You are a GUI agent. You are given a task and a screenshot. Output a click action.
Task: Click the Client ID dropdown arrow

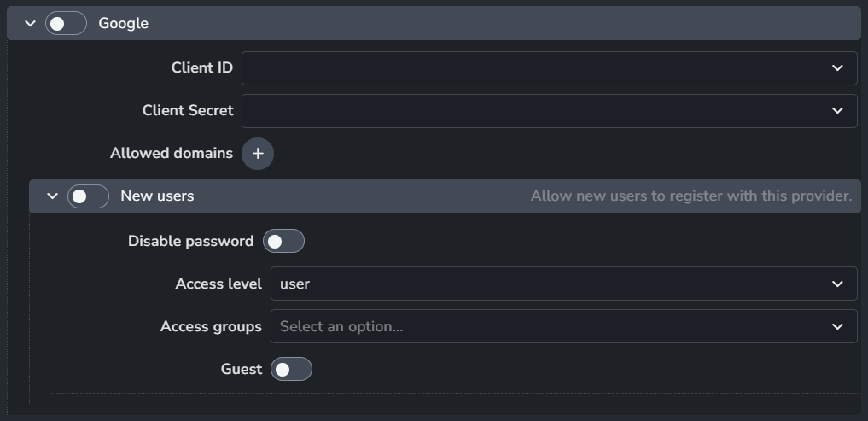837,68
